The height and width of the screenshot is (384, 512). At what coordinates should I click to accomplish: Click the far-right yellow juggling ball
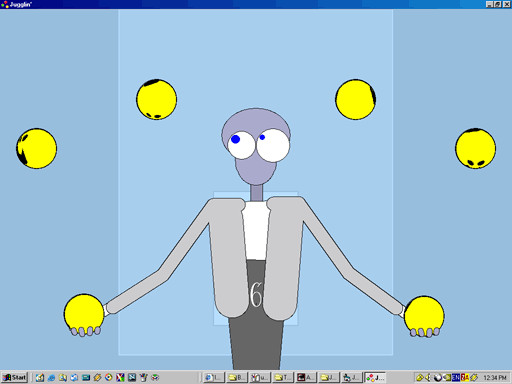pyautogui.click(x=475, y=148)
